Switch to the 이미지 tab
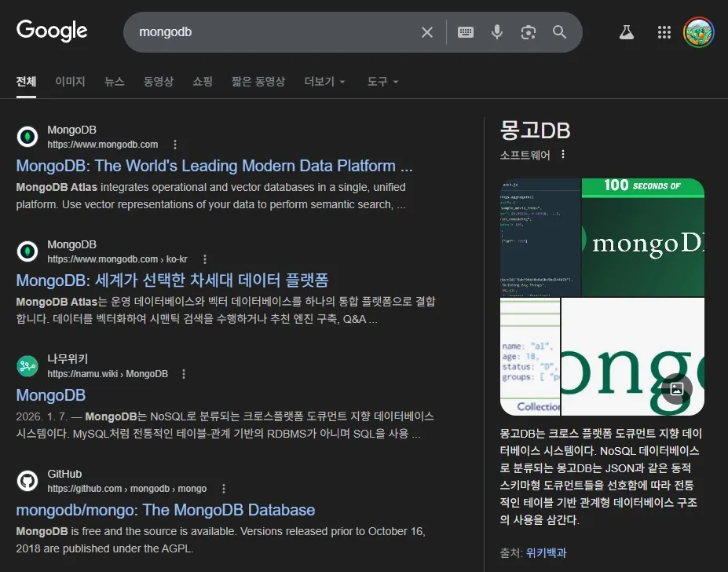728x572 pixels. click(70, 82)
